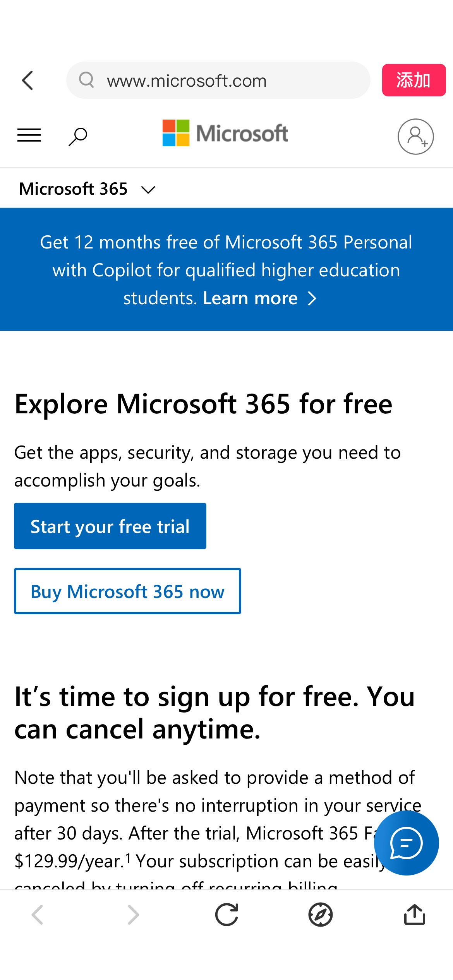The width and height of the screenshot is (453, 980).
Task: Open the sign-in account icon
Action: click(415, 136)
